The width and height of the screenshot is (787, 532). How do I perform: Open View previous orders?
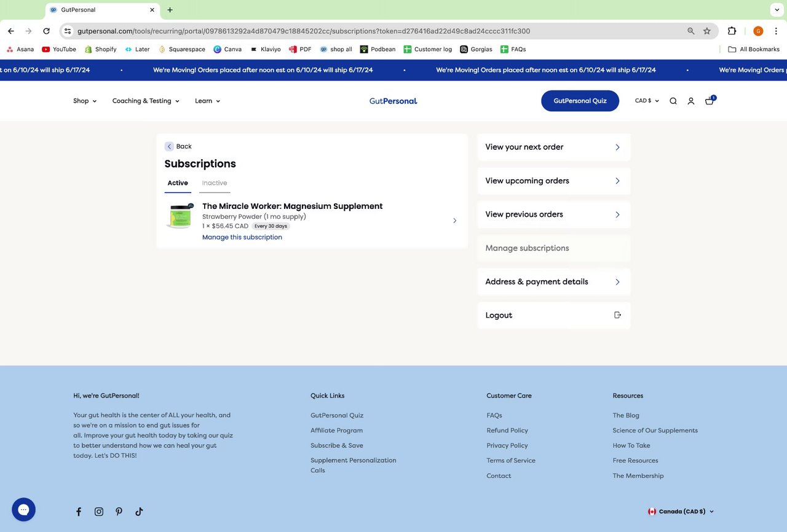[554, 214]
